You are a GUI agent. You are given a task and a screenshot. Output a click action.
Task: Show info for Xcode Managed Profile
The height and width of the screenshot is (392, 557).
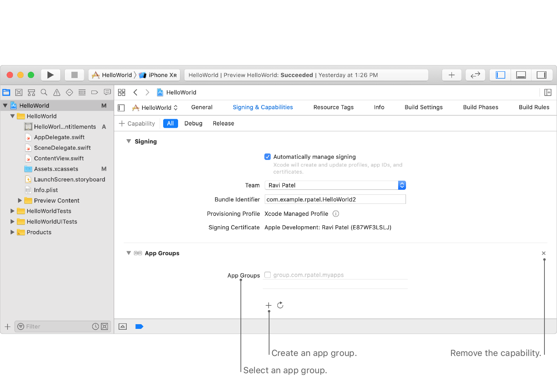(336, 214)
